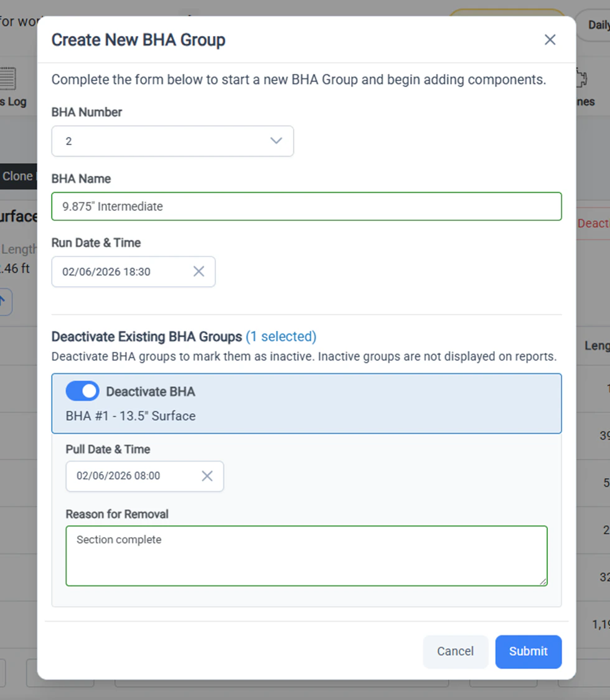Click the red Deactivate link behind the dialog
The image size is (610, 700).
pyautogui.click(x=595, y=223)
